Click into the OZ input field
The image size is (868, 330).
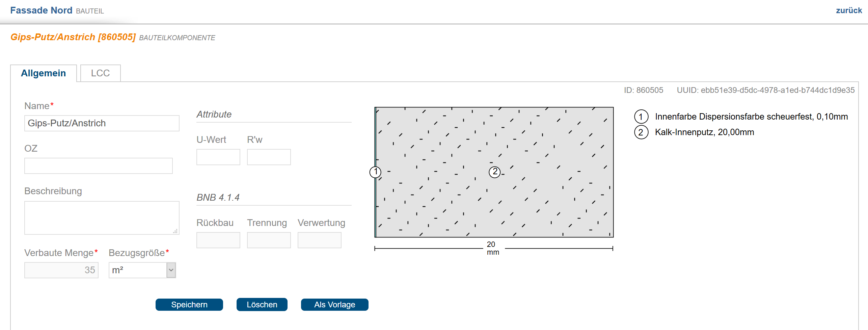pyautogui.click(x=98, y=166)
